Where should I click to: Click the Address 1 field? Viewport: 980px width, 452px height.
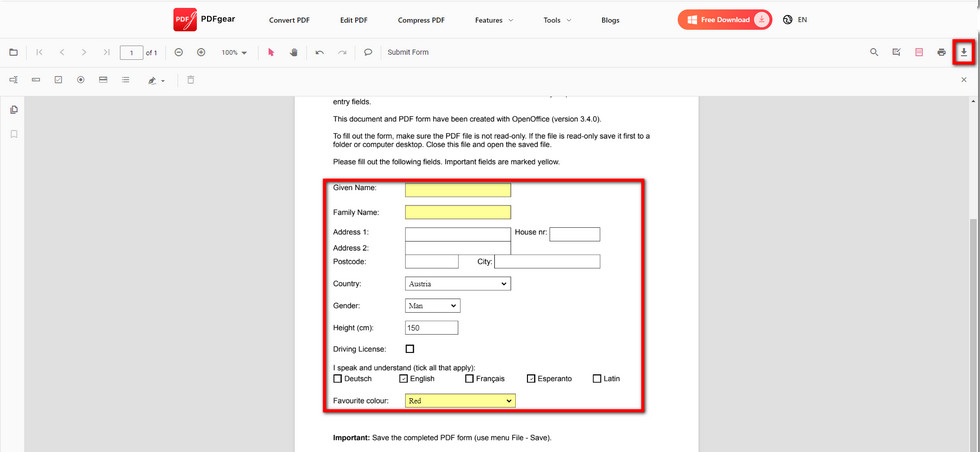[458, 234]
